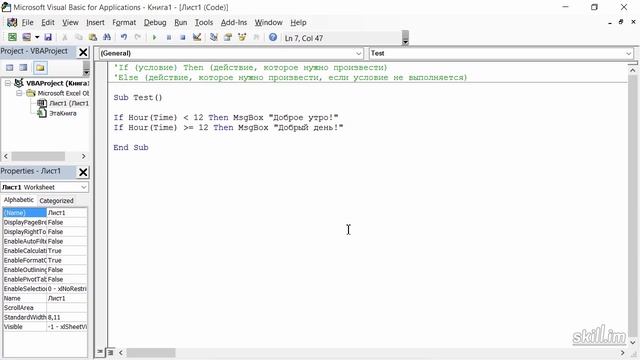The height and width of the screenshot is (360, 640).
Task: Open Find with the binoculars icon
Action: tap(107, 38)
